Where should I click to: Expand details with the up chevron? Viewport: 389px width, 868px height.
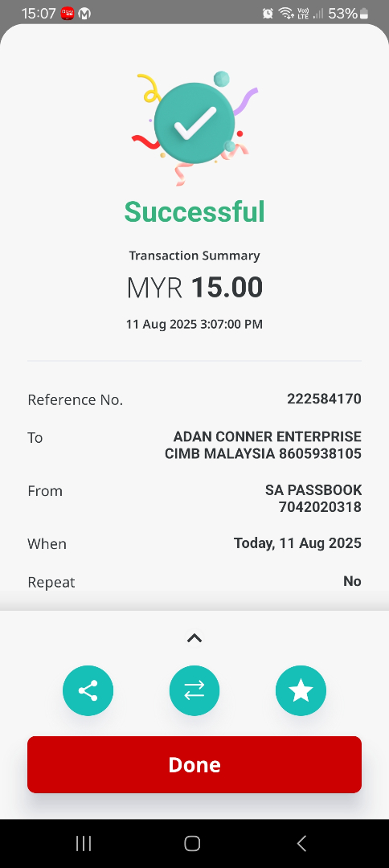tap(194, 638)
